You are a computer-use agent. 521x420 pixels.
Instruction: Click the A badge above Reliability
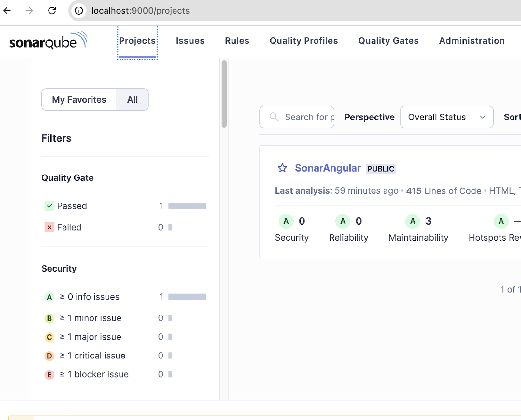coord(343,221)
